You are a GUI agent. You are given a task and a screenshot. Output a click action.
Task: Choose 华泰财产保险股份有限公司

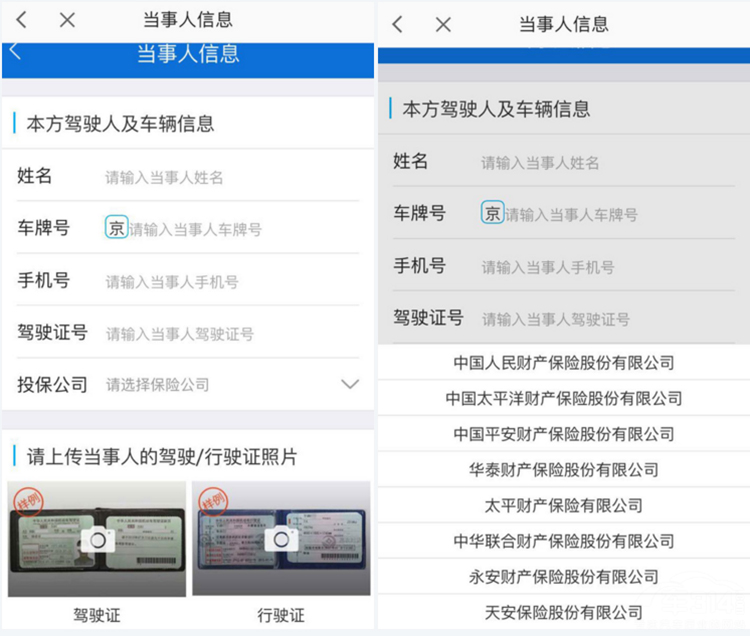[x=563, y=470]
